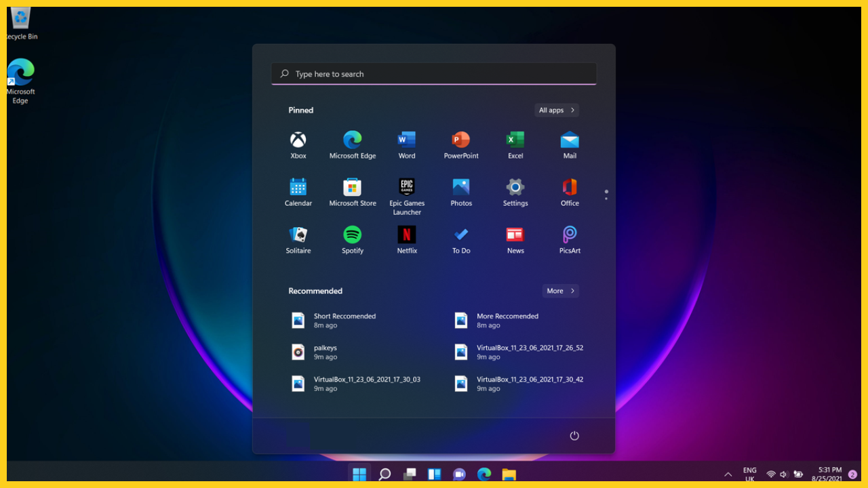Open the notification center badge
Image resolution: width=868 pixels, height=488 pixels.
coord(852,474)
